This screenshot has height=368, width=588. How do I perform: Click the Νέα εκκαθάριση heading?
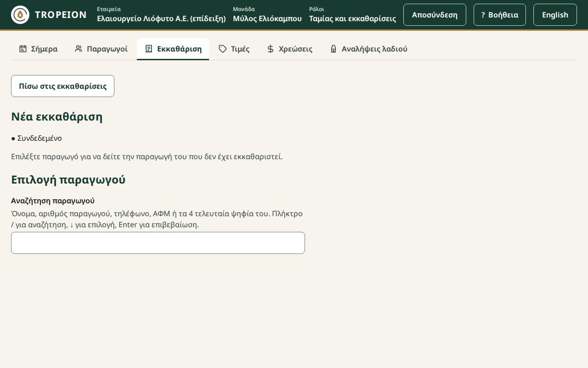[57, 117]
